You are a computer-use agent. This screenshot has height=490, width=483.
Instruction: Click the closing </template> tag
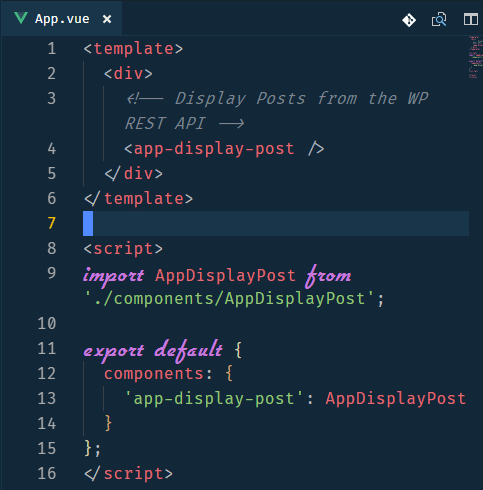tap(138, 199)
